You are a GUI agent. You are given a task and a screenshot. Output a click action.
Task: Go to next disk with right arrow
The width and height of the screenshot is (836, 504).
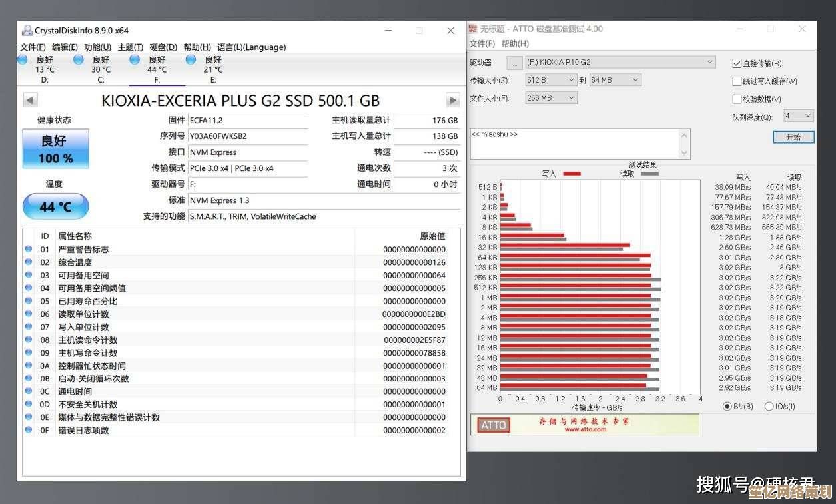(453, 100)
